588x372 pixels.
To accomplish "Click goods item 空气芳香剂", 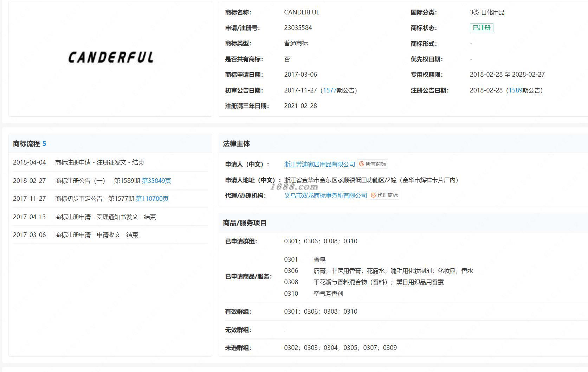I will point(328,294).
